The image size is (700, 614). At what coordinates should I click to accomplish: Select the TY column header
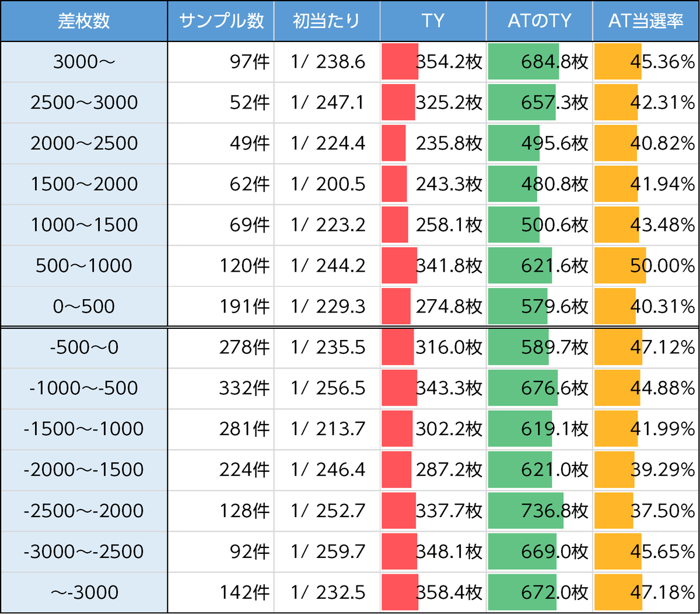(x=433, y=21)
